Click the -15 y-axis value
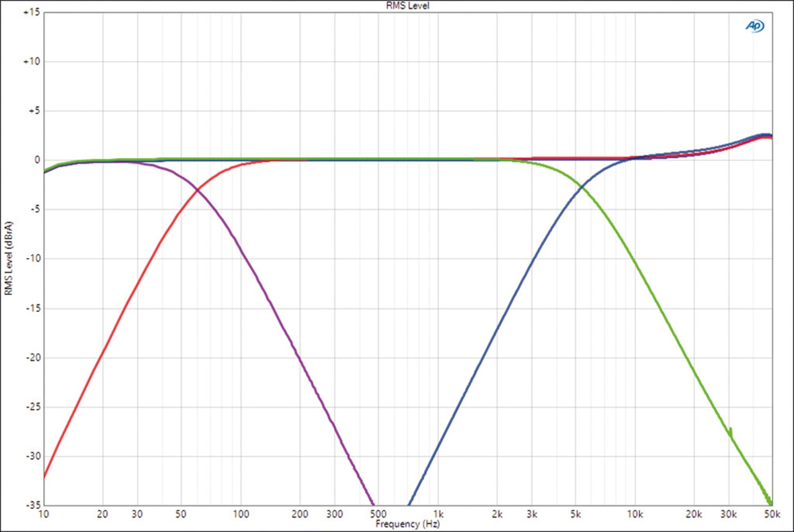The height and width of the screenshot is (532, 794). click(33, 308)
